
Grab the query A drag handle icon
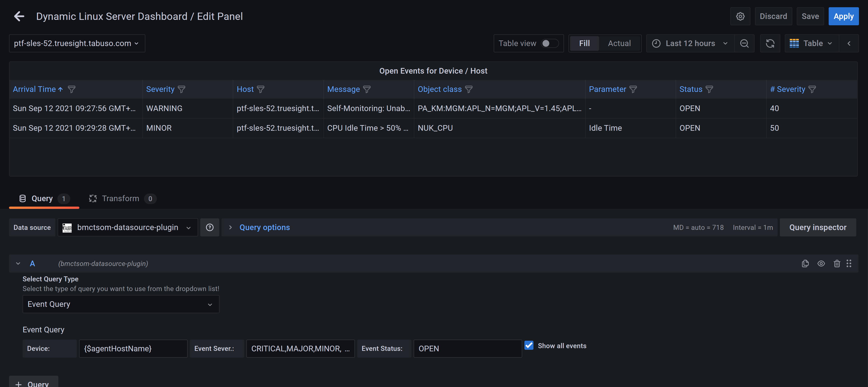tap(849, 263)
